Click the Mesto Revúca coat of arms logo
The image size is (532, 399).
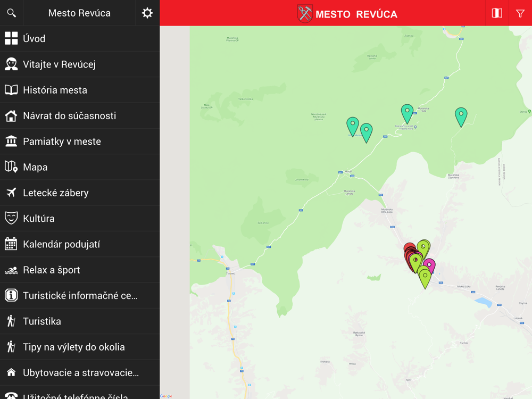point(305,14)
